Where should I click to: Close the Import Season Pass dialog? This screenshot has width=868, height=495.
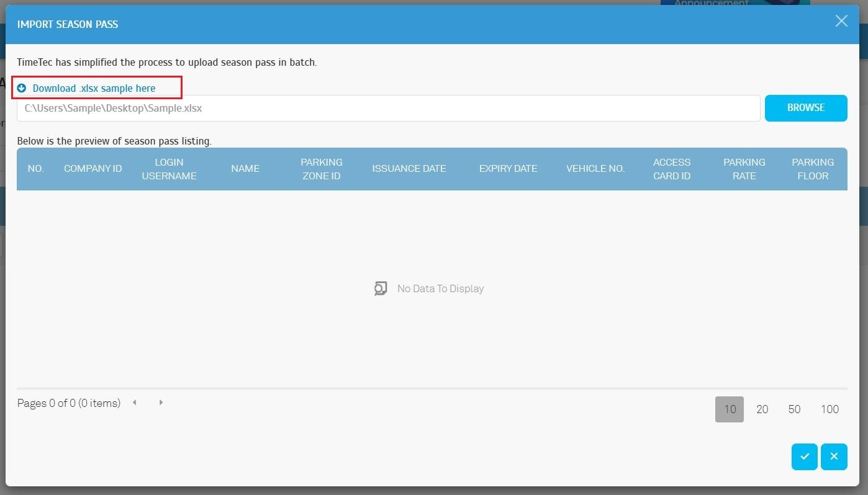click(x=841, y=21)
